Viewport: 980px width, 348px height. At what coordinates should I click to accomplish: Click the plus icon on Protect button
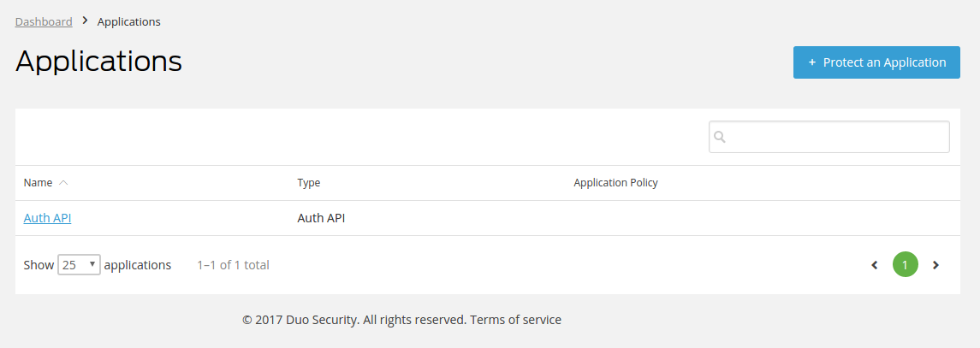pos(812,62)
